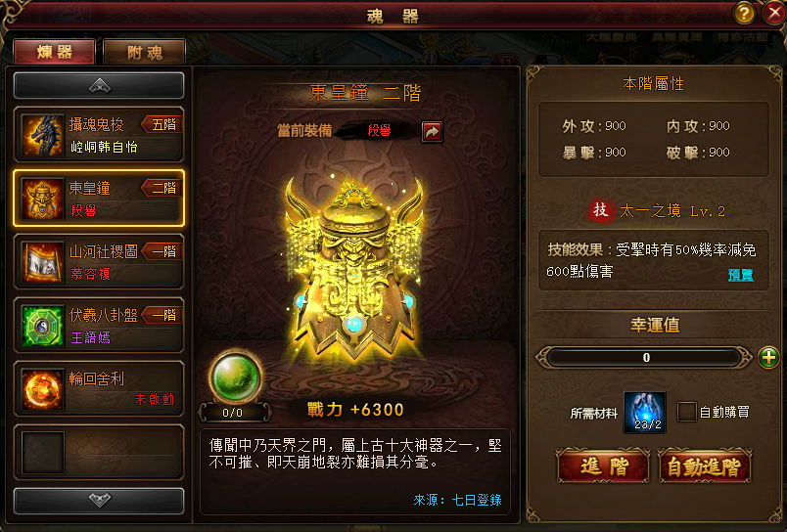Open the 預覽 skill preview link
Screen dimensions: 787x532
point(741,275)
